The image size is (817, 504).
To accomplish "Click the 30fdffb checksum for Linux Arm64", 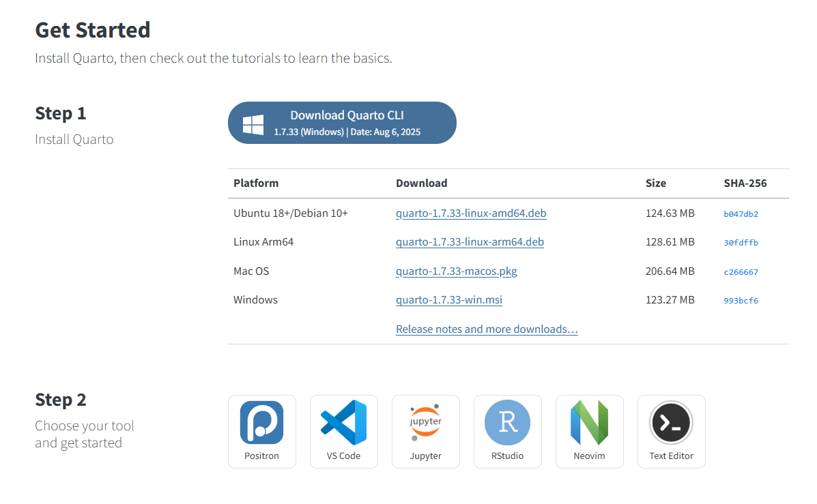I will tap(741, 243).
